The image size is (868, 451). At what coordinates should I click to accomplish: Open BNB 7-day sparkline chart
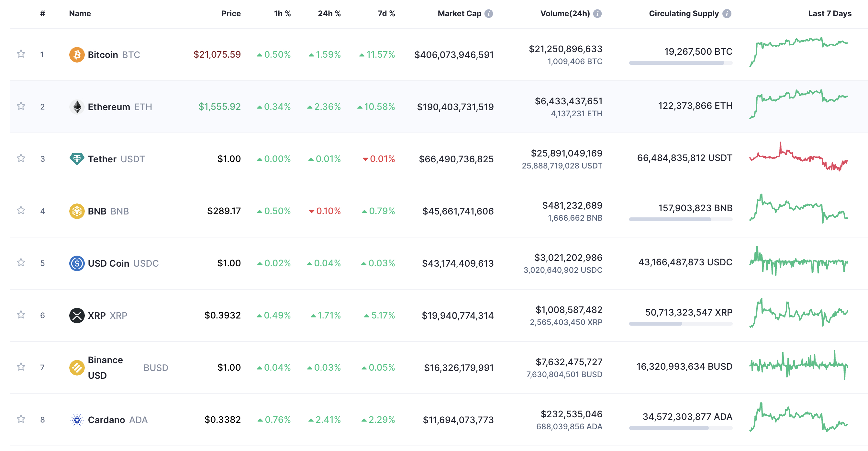799,208
